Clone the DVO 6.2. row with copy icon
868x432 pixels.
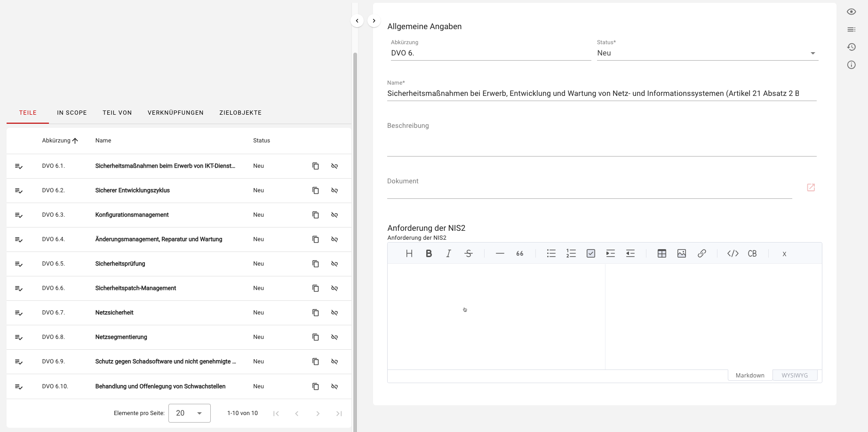pos(316,190)
